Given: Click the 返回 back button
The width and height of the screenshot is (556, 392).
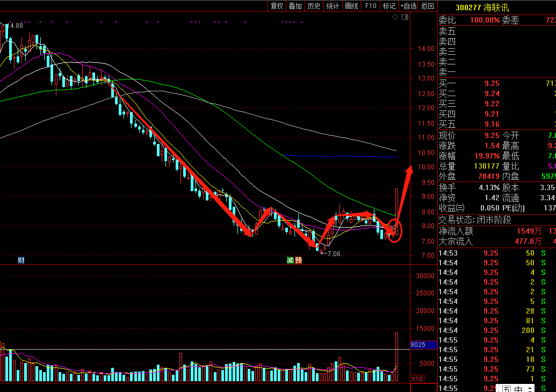Looking at the screenshot, I should 427,6.
